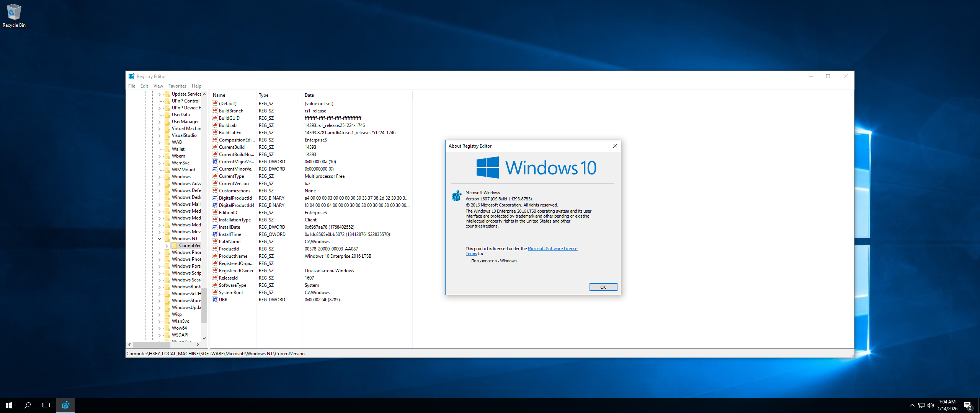The height and width of the screenshot is (413, 980).
Task: Open Task View from taskbar
Action: tap(46, 405)
